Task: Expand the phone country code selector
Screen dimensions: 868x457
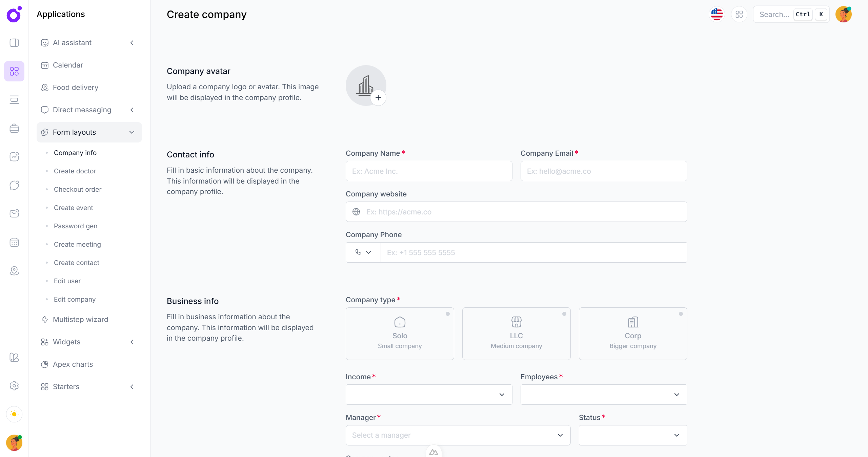Action: point(363,252)
